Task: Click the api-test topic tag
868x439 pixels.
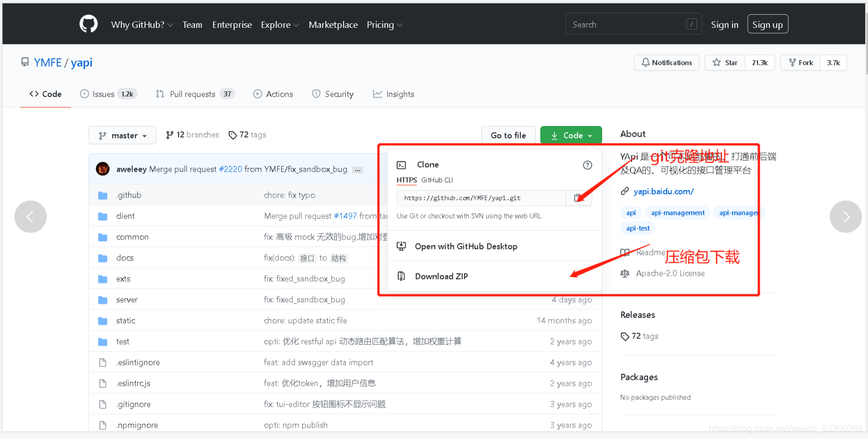Action: coord(638,229)
